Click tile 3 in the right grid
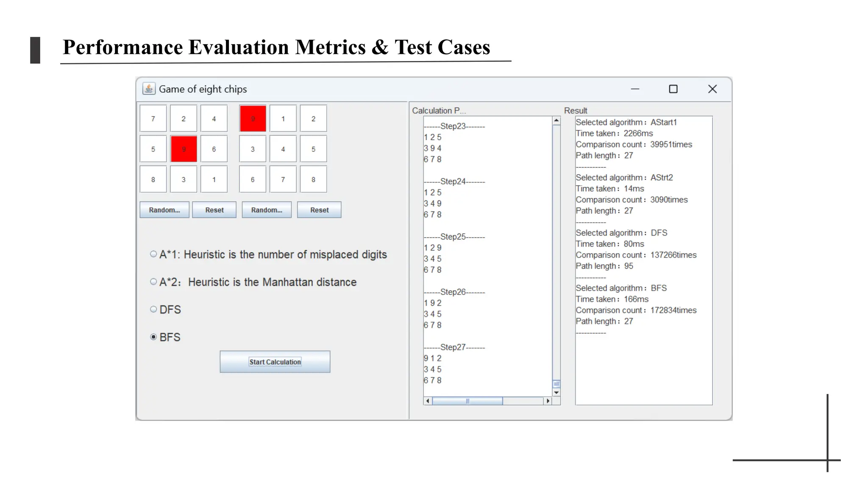868x488 pixels. pyautogui.click(x=253, y=149)
